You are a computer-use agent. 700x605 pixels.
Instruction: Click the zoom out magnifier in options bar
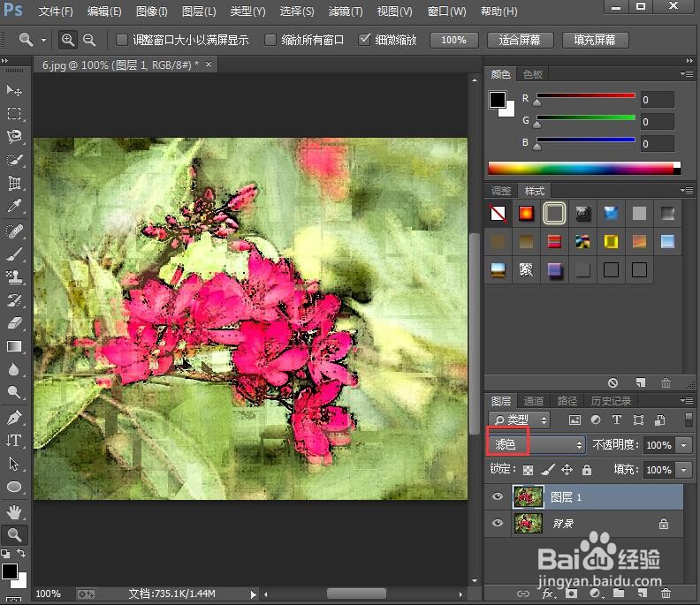90,40
